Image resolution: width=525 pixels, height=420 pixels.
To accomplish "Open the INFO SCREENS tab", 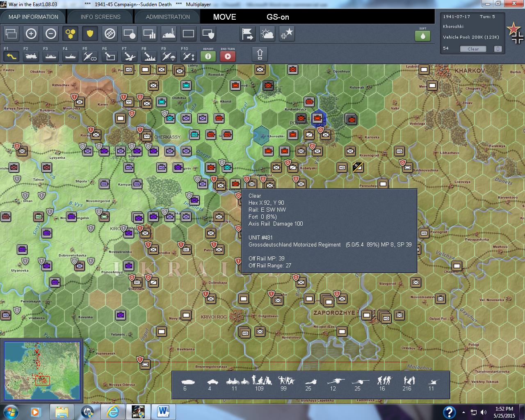I will [x=100, y=17].
